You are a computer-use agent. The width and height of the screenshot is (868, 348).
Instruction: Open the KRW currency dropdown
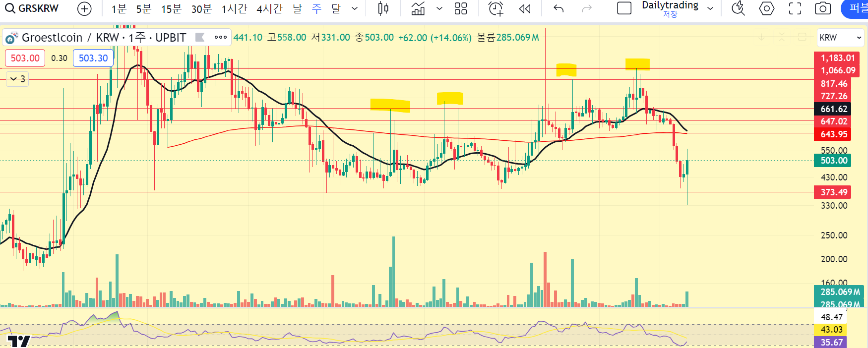point(840,38)
